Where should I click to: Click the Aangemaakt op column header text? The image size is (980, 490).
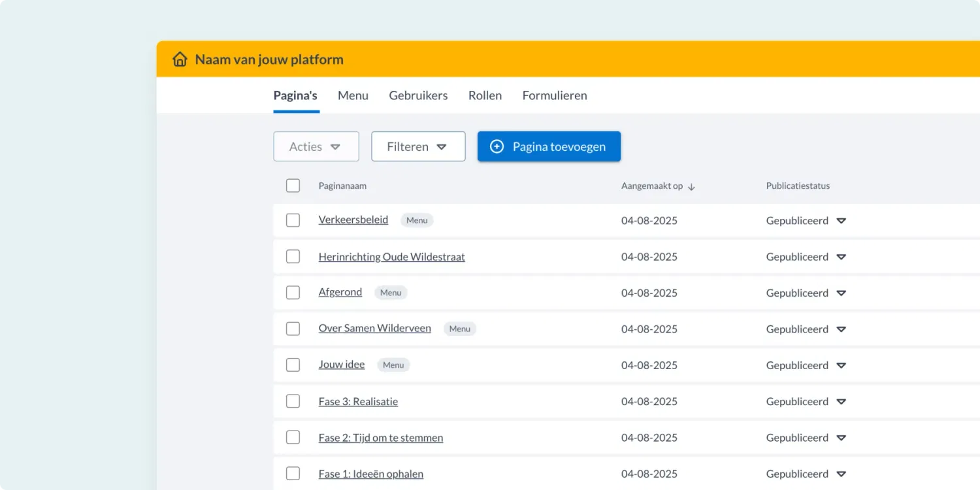[x=652, y=186]
